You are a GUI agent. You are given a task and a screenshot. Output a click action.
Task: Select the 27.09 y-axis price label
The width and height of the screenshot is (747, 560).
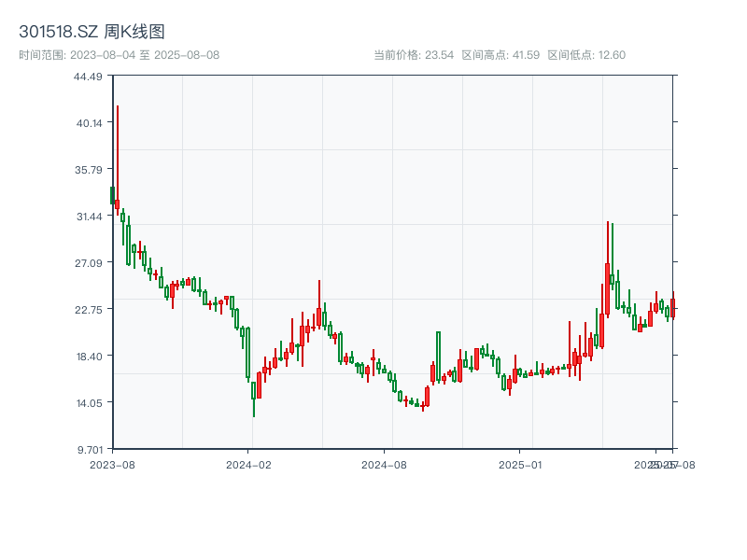88,263
